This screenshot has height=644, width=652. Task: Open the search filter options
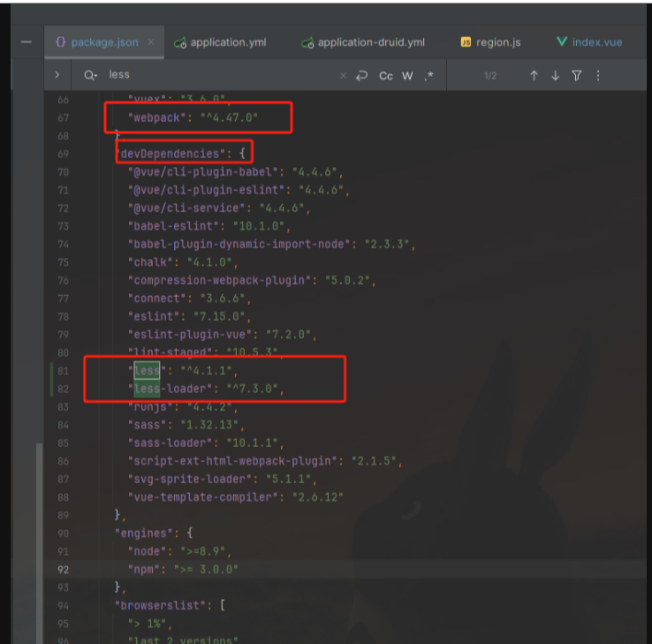577,76
